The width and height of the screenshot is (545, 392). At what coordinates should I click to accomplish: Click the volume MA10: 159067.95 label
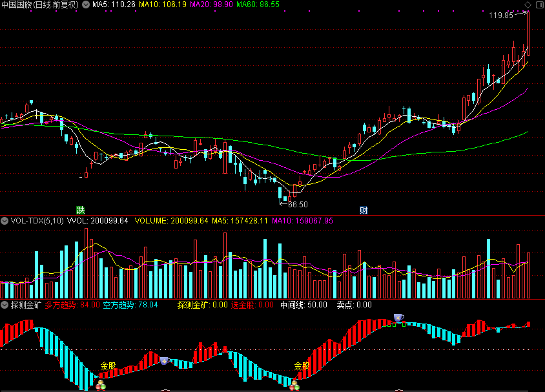point(302,221)
